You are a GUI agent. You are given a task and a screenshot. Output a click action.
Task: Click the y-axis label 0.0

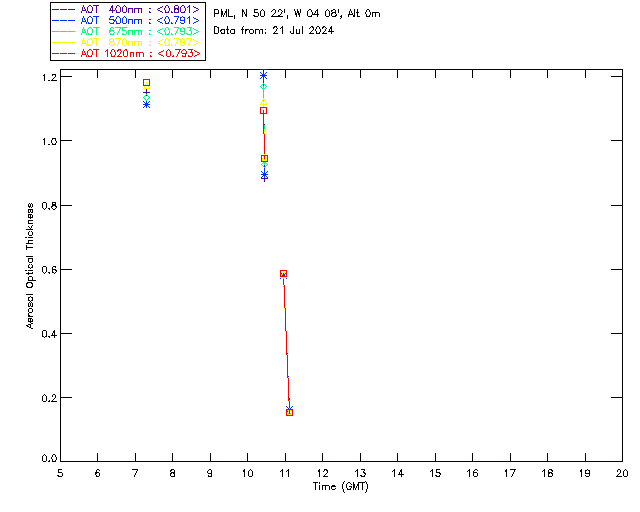49,458
